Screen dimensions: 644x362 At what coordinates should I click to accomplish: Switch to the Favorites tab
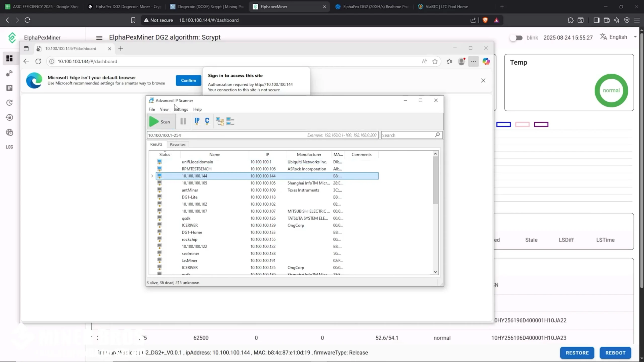click(x=178, y=144)
